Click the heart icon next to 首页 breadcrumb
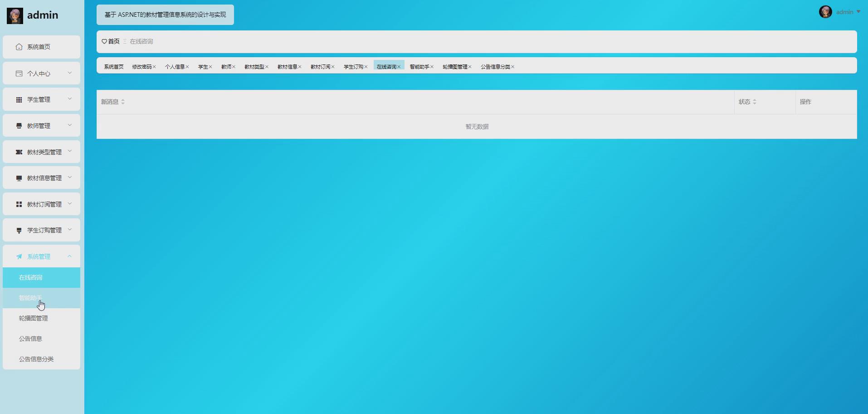Image resolution: width=868 pixels, height=414 pixels. tap(104, 41)
